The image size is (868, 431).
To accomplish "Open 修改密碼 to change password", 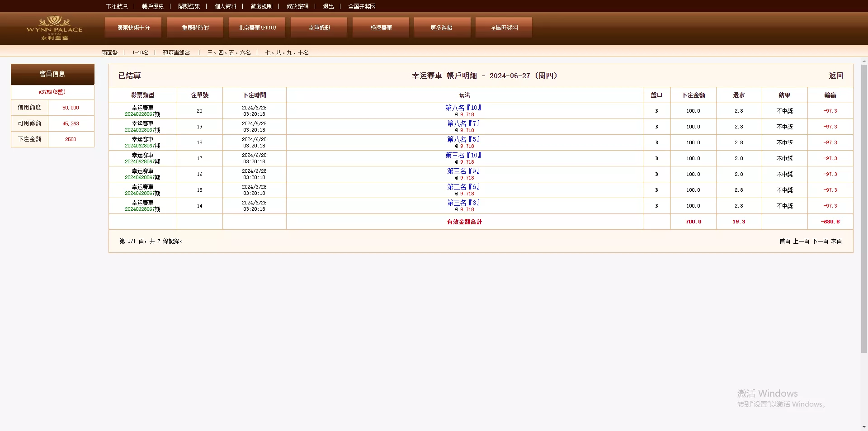I will [x=297, y=6].
